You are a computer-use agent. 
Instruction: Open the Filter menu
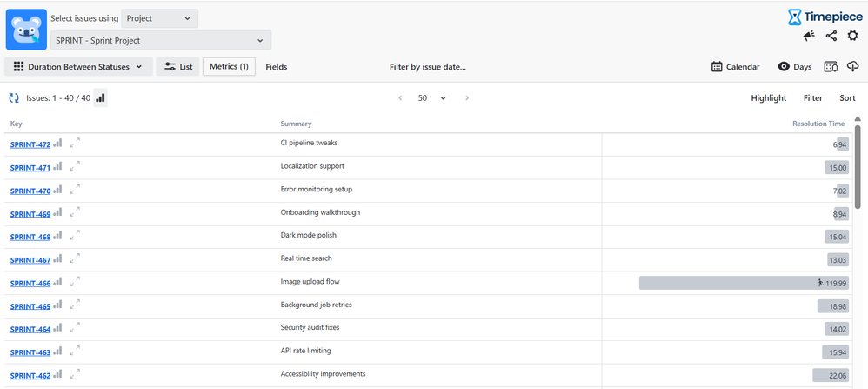(812, 98)
